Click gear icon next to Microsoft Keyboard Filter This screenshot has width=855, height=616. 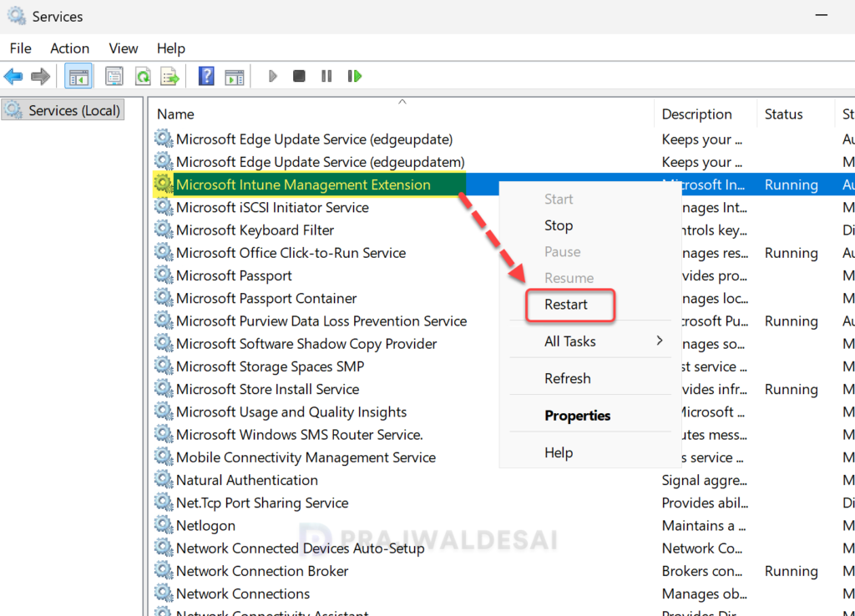pos(163,230)
